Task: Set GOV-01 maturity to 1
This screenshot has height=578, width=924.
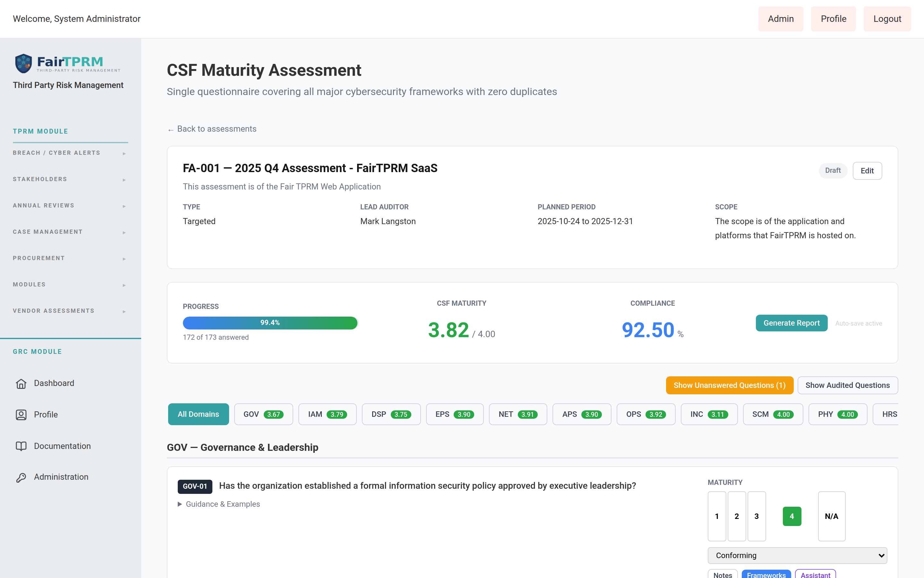Action: coord(717,516)
